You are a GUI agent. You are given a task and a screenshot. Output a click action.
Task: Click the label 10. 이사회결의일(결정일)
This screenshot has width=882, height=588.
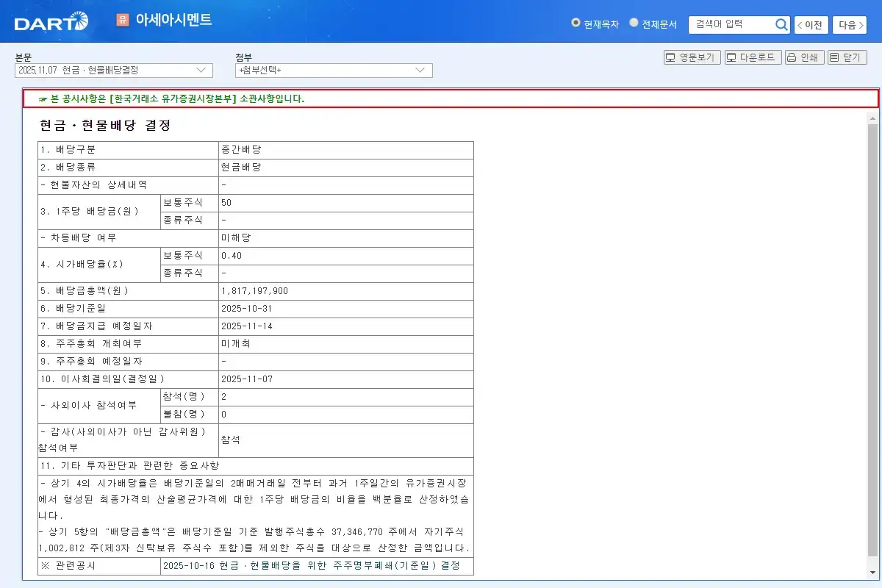tap(102, 379)
